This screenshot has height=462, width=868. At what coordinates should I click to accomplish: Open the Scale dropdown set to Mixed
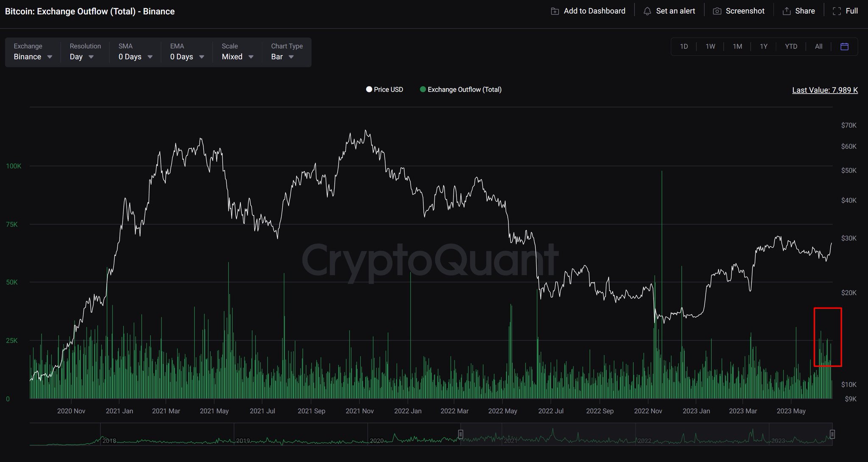237,52
